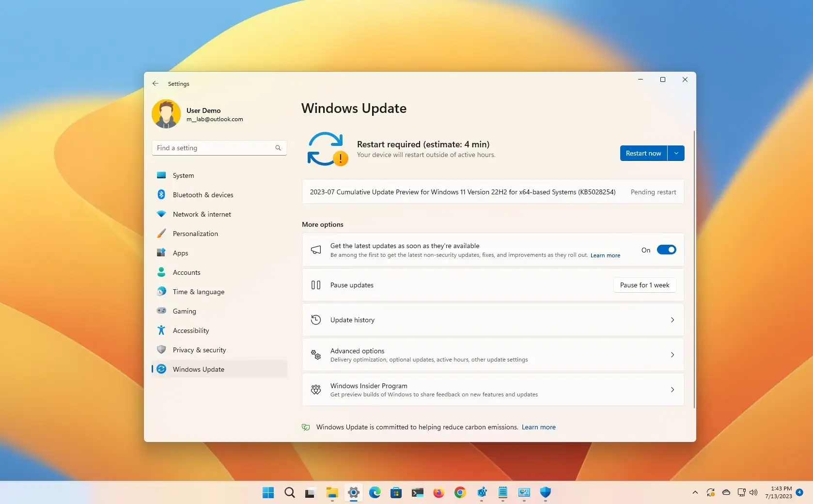Click the Windows Update tray icon
Viewport: 813px width, 504px height.
(710, 492)
